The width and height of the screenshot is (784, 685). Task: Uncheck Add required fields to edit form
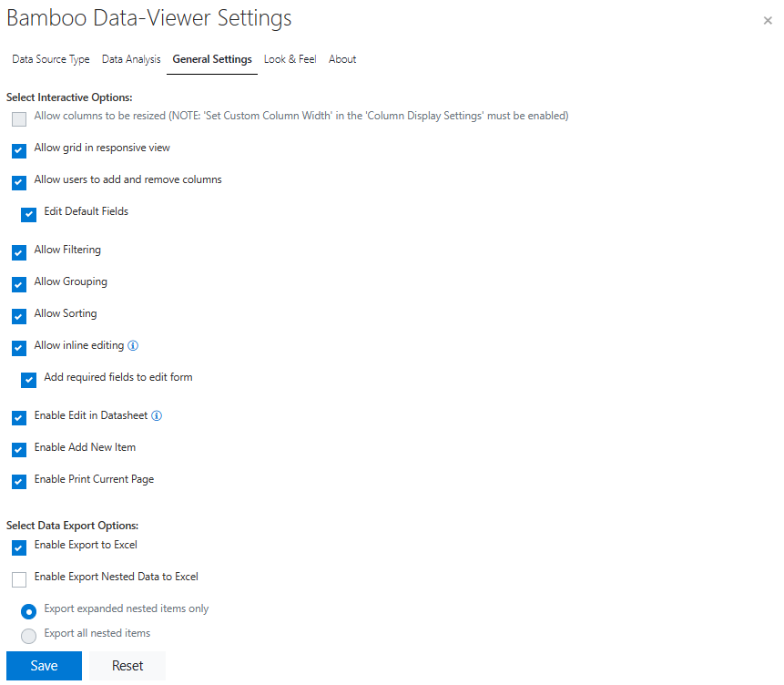pyautogui.click(x=29, y=380)
